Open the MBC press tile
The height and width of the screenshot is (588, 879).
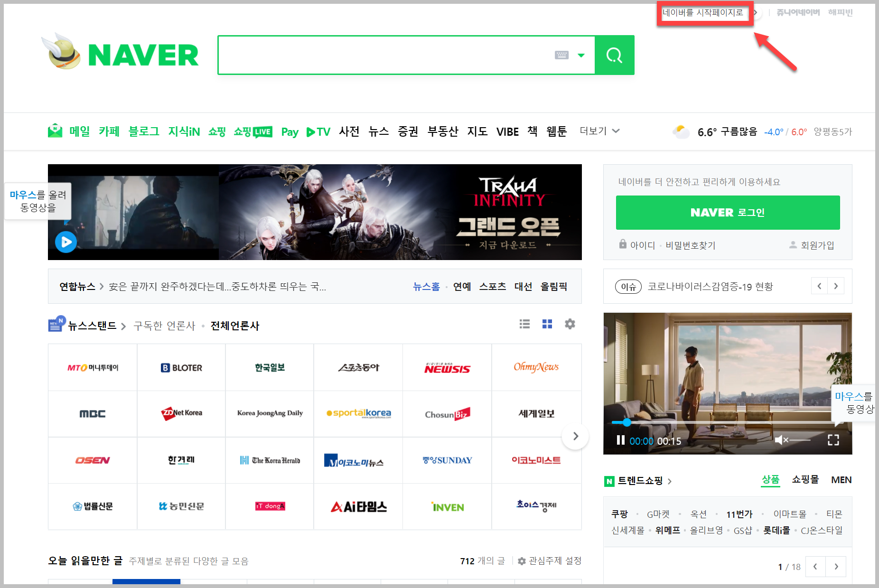tap(93, 414)
